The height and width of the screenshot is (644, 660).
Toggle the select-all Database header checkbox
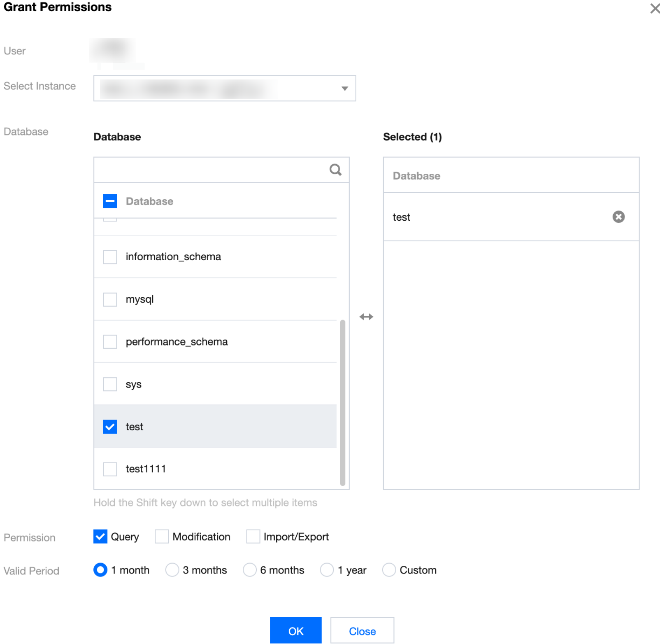click(x=110, y=201)
